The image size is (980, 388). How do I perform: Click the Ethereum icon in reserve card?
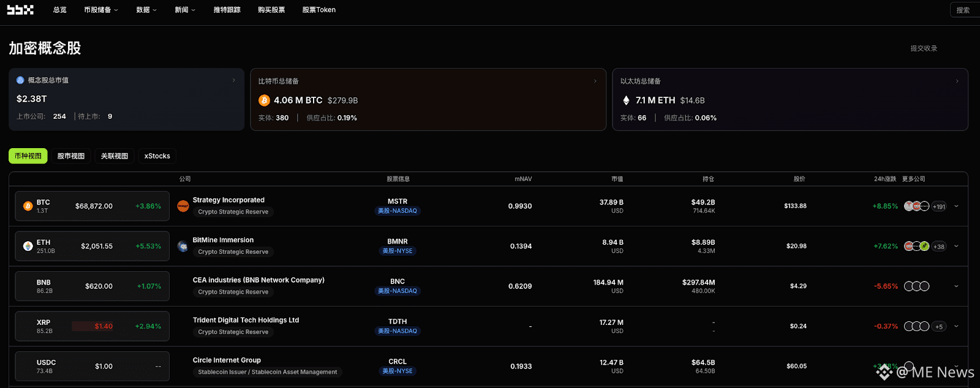[626, 100]
